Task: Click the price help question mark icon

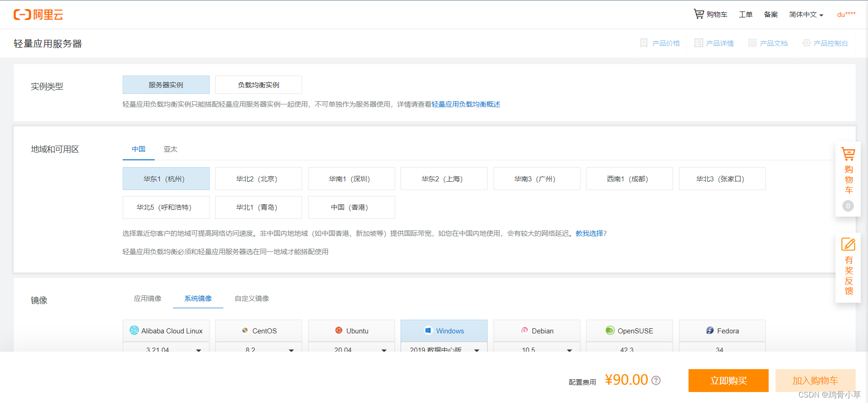Action: (x=656, y=380)
